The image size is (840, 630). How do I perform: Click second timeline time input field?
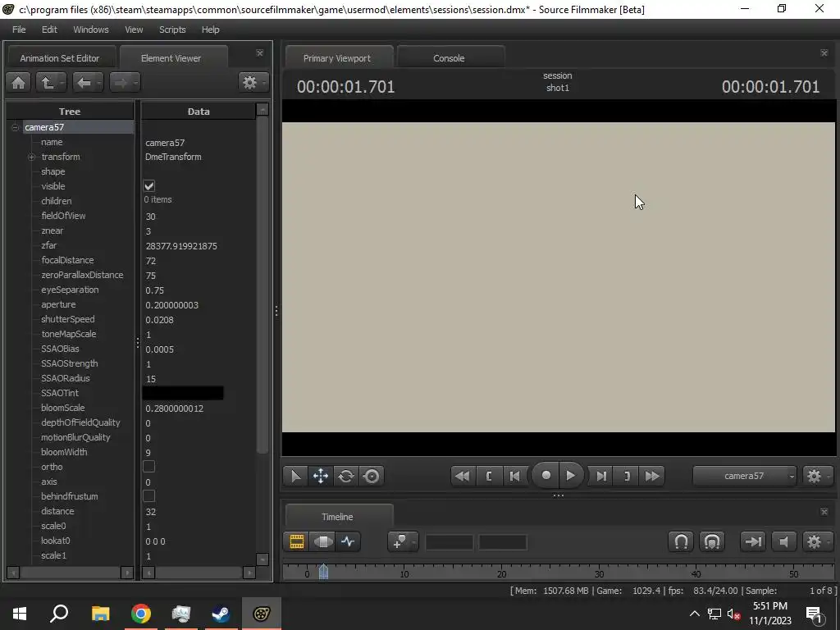[503, 542]
